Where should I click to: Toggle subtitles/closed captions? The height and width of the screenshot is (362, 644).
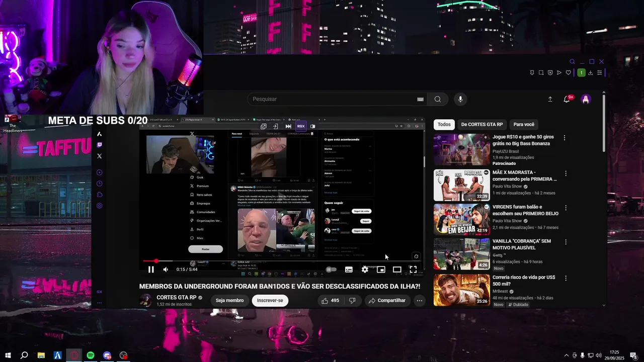click(x=349, y=269)
